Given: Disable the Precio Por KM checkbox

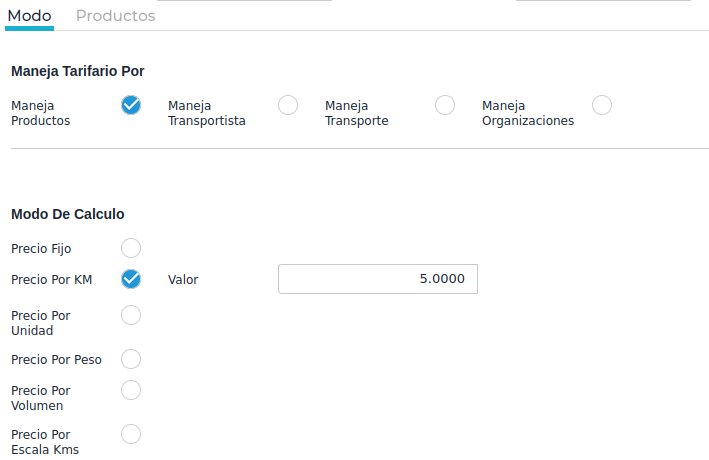Looking at the screenshot, I should tap(131, 279).
